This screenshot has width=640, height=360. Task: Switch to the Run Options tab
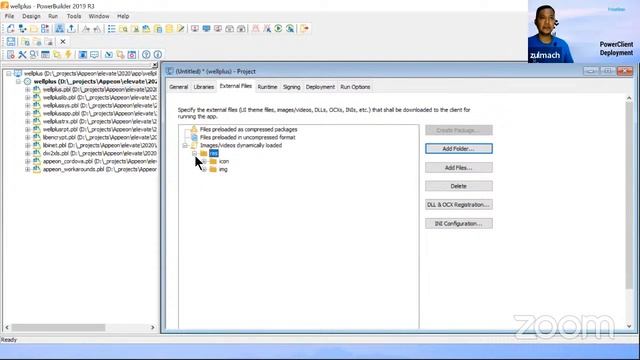[355, 87]
